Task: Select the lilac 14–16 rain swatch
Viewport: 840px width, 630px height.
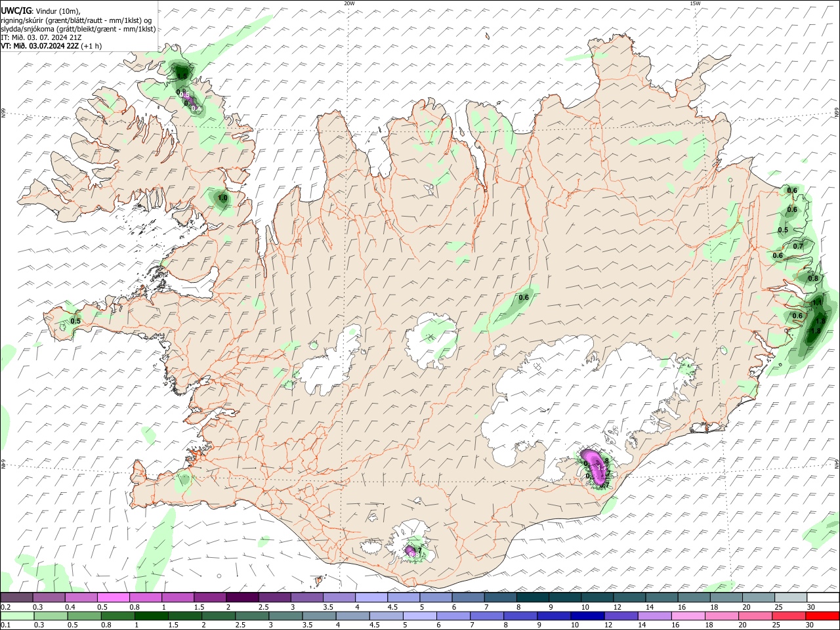Action: click(x=654, y=616)
